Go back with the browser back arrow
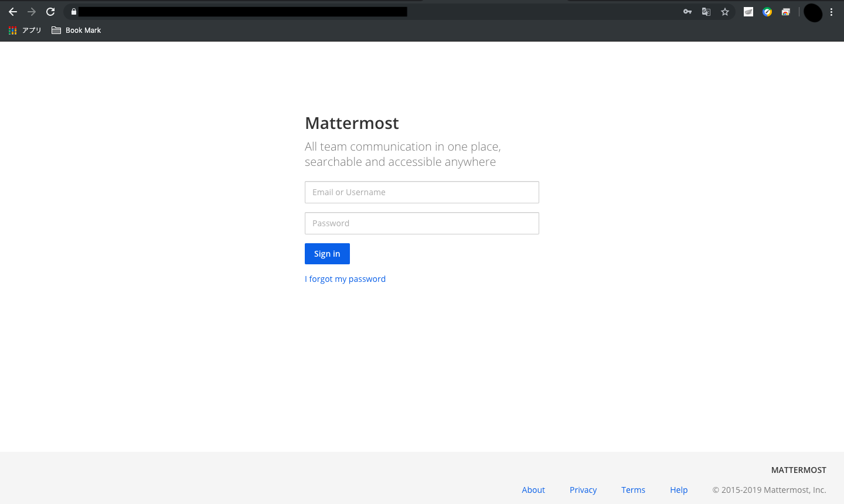Image resolution: width=844 pixels, height=504 pixels. [13, 12]
